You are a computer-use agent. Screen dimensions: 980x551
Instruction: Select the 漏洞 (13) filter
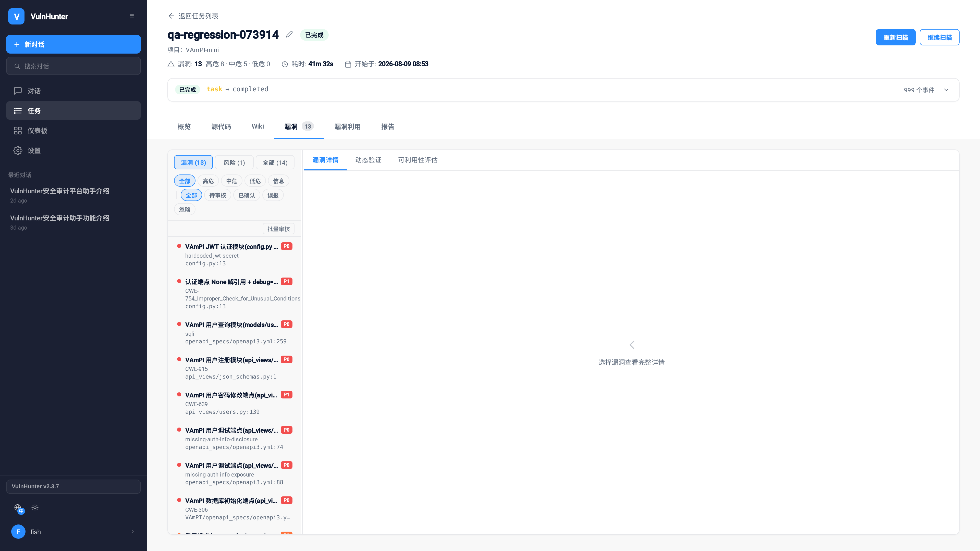(x=193, y=162)
